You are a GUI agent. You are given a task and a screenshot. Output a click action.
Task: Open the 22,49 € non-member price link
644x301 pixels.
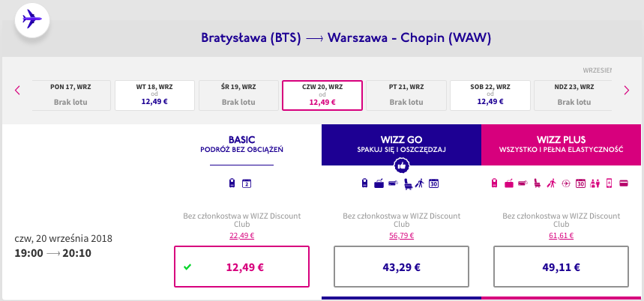[241, 236]
